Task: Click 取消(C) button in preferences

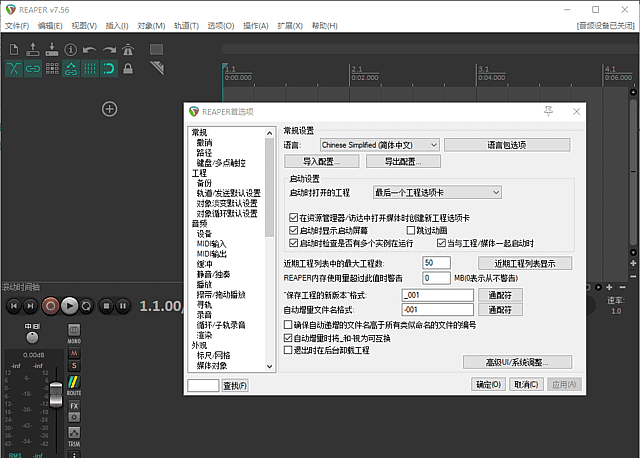Action: coord(526,385)
